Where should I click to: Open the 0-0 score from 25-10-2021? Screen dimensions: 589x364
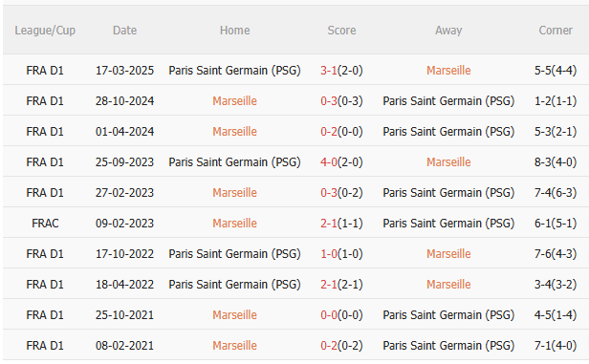[329, 315]
